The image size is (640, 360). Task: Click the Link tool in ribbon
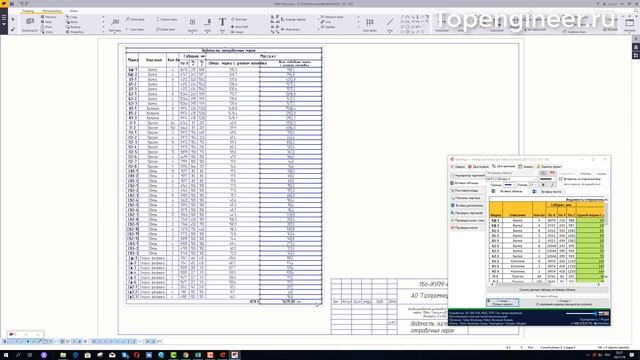(x=326, y=22)
